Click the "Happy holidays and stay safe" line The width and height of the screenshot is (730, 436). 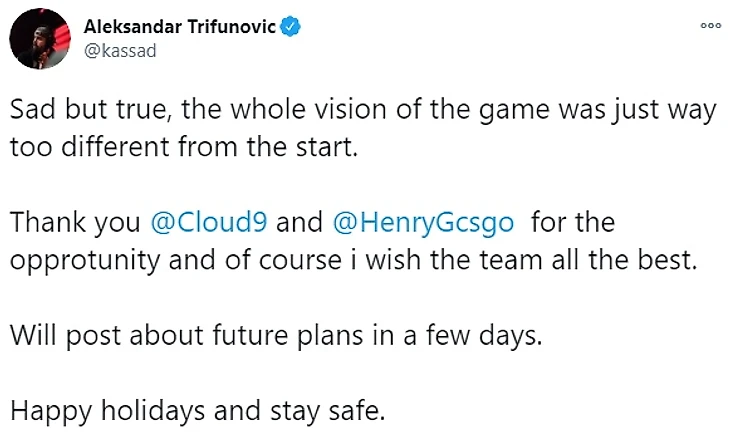[196, 408]
